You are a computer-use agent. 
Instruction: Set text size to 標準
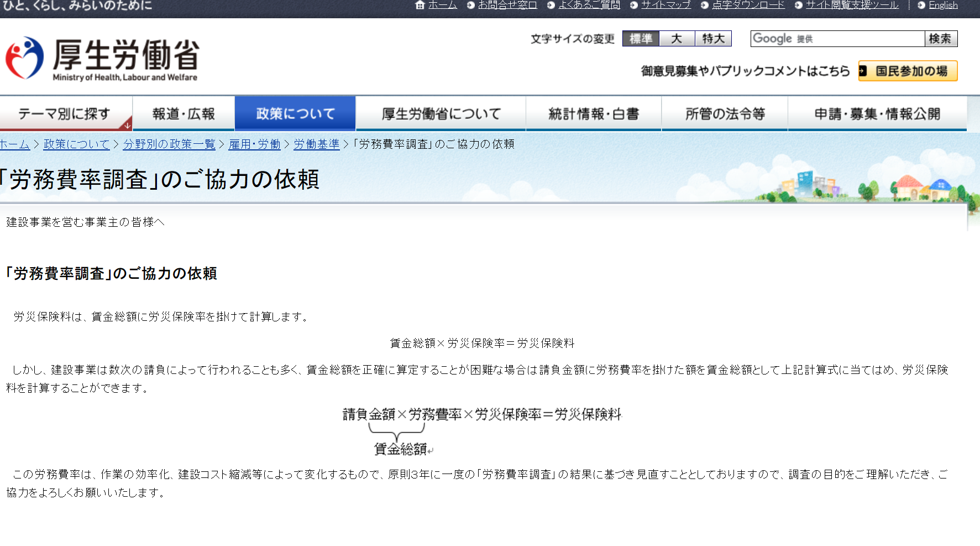(641, 39)
